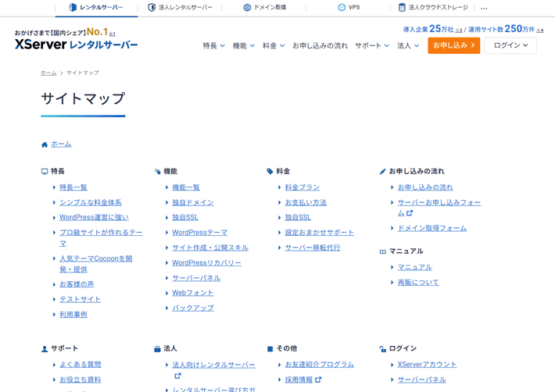Open プロ級サイトが作れるテーマ link
The image size is (555, 392).
[101, 237]
